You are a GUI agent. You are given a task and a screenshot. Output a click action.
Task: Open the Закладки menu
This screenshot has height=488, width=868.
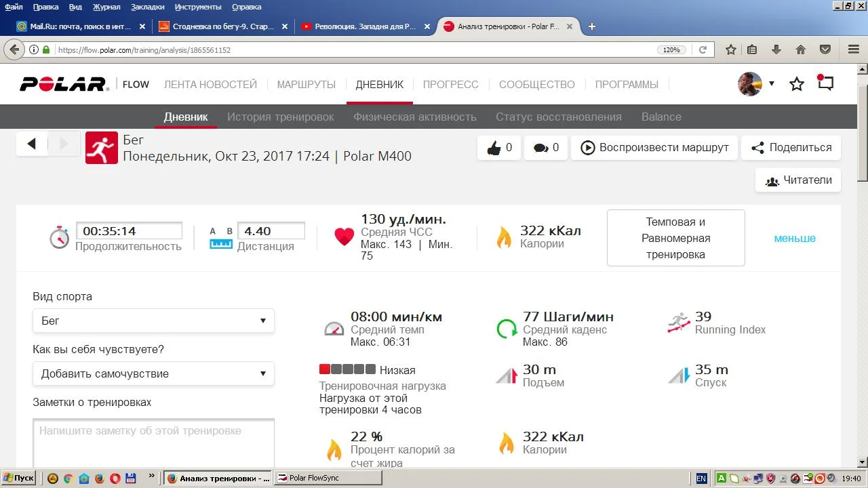tap(148, 7)
